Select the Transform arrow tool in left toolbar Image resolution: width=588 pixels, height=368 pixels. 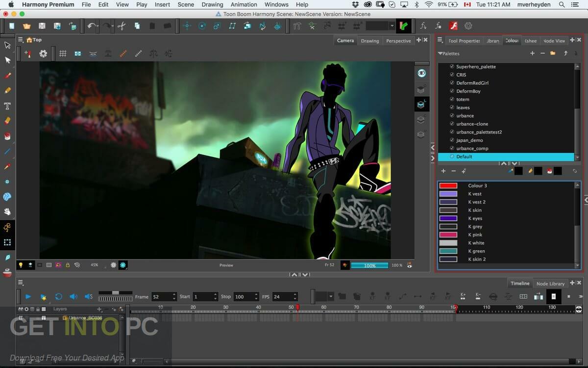[x=7, y=45]
